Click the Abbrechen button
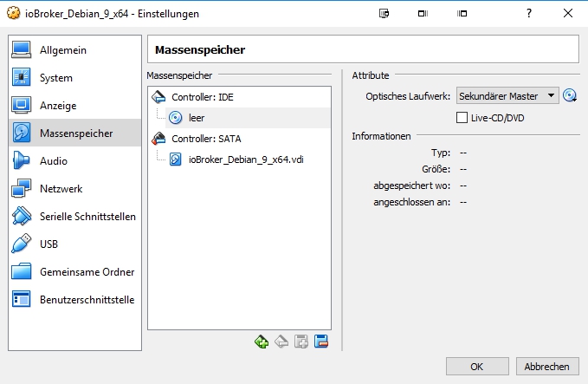Image resolution: width=588 pixels, height=384 pixels. pos(547,367)
